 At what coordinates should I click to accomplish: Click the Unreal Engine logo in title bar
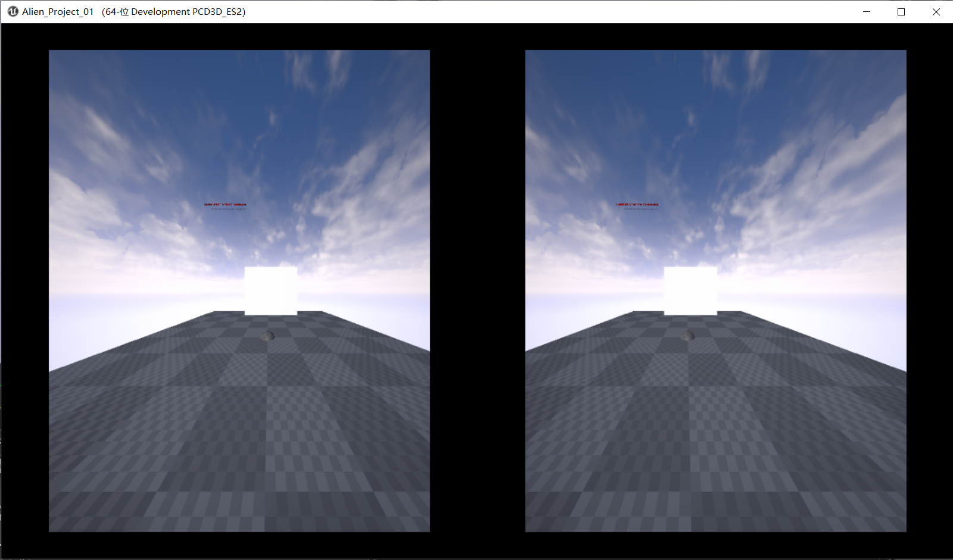point(13,11)
